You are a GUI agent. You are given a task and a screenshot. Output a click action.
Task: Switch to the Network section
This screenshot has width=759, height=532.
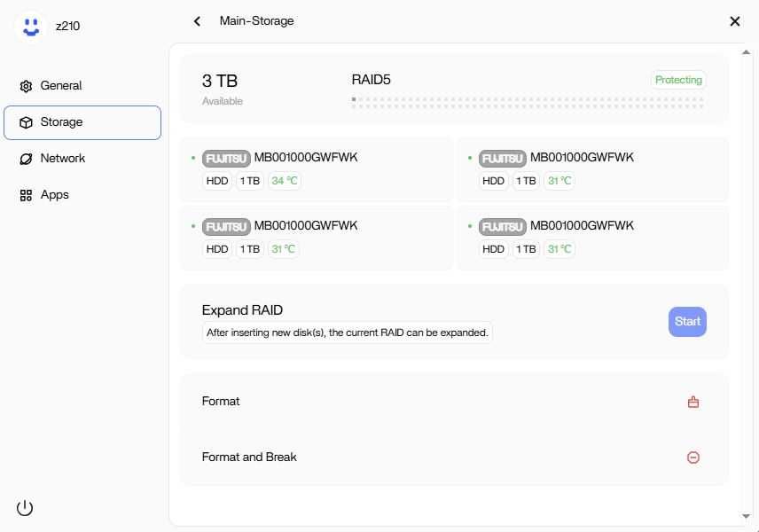(x=62, y=159)
